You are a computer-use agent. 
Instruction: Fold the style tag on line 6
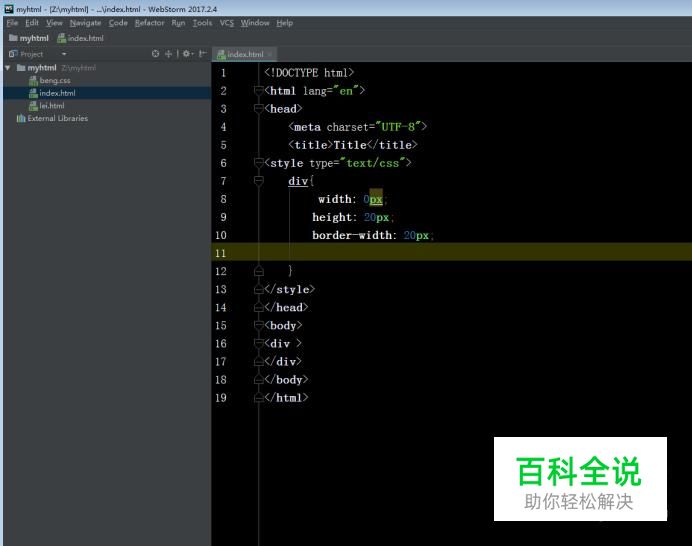(259, 163)
